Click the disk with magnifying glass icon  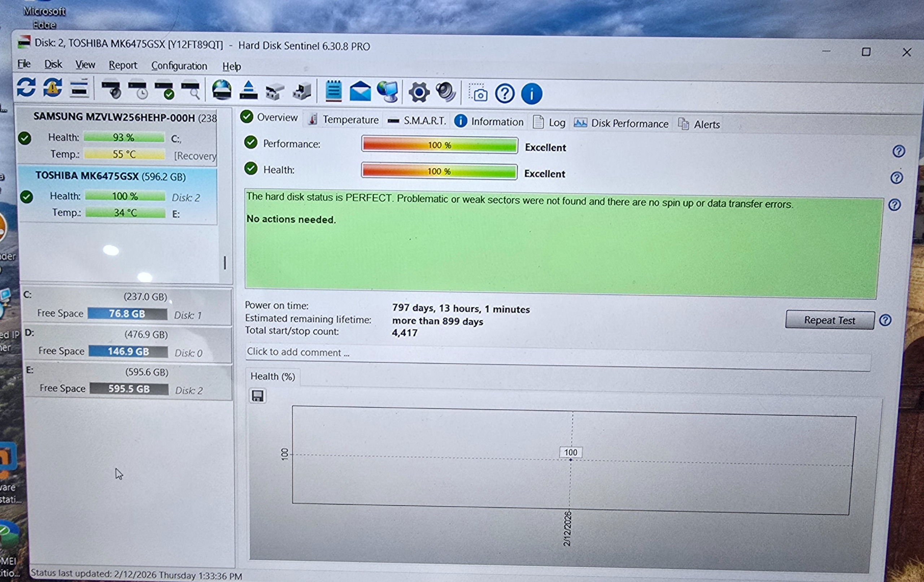tap(191, 91)
